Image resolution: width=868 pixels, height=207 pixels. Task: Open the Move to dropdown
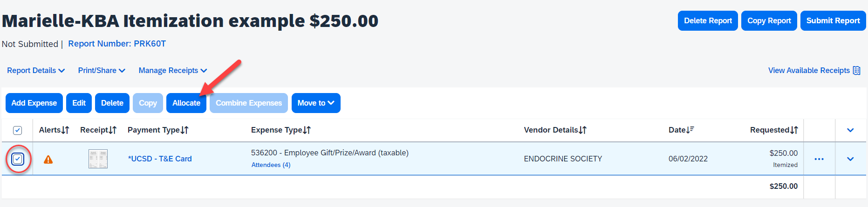[x=316, y=103]
